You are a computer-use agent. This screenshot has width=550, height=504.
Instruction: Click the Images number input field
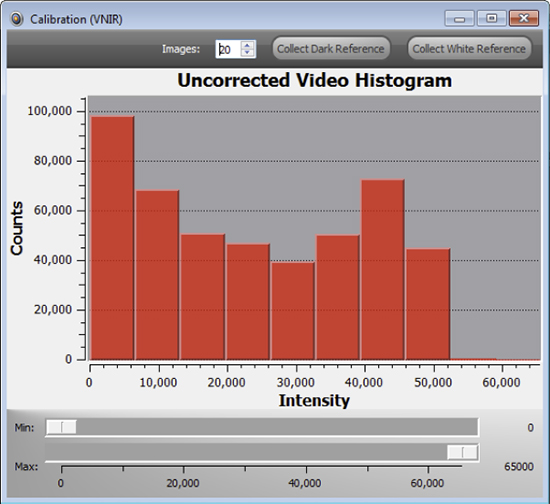tap(229, 49)
